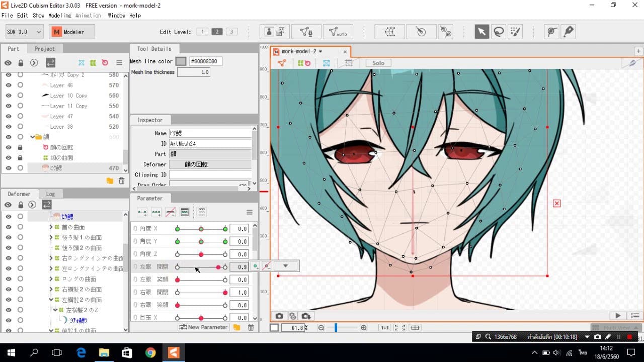Expand the ロングの曲面 node
644x362 pixels.
(x=51, y=279)
